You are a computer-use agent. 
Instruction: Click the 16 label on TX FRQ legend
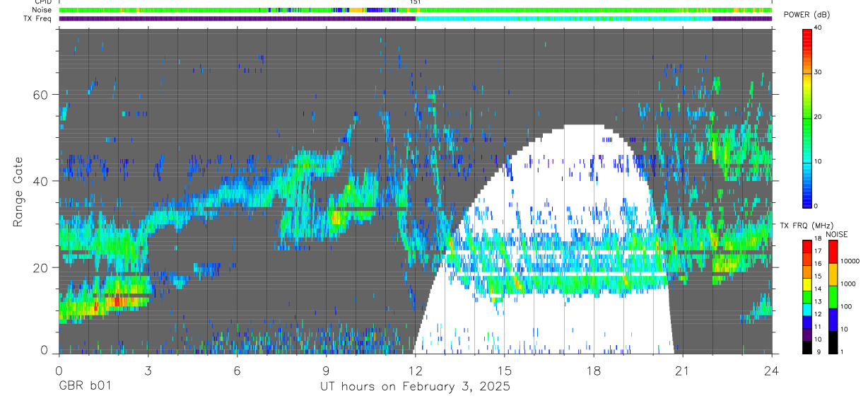(x=819, y=264)
